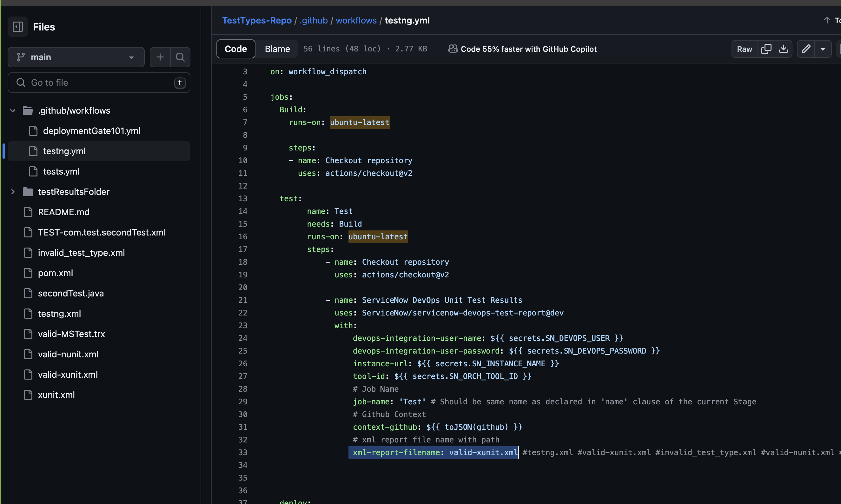Image resolution: width=841 pixels, height=504 pixels.
Task: Copy raw file contents icon
Action: point(766,49)
